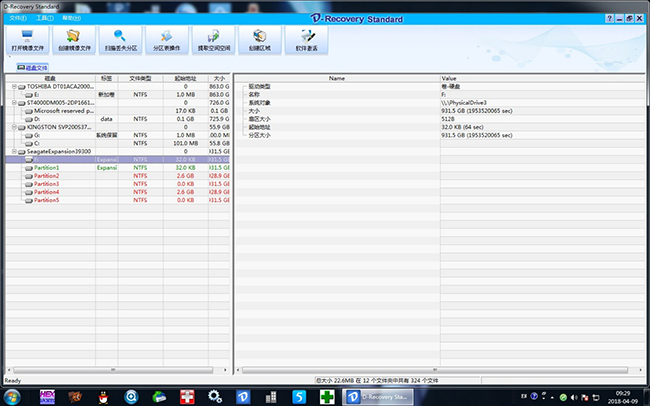Viewport: 650px width, 406px height.
Task: Click the right panel horizontal scrollbar
Action: pos(435,370)
